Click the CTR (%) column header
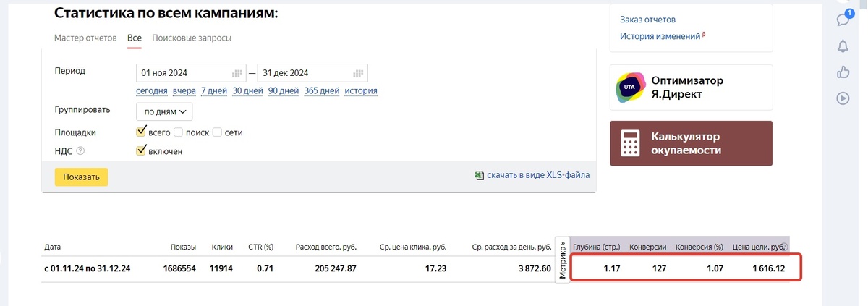Screen dimensions: 868x306 pos(260,247)
